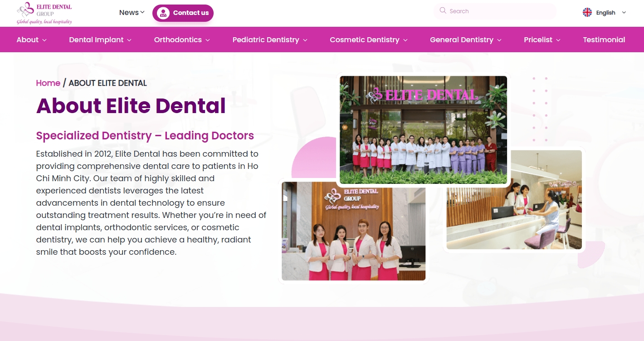Expand the Dental Implant menu chevron
Screen dimensions: 644x341
click(129, 40)
